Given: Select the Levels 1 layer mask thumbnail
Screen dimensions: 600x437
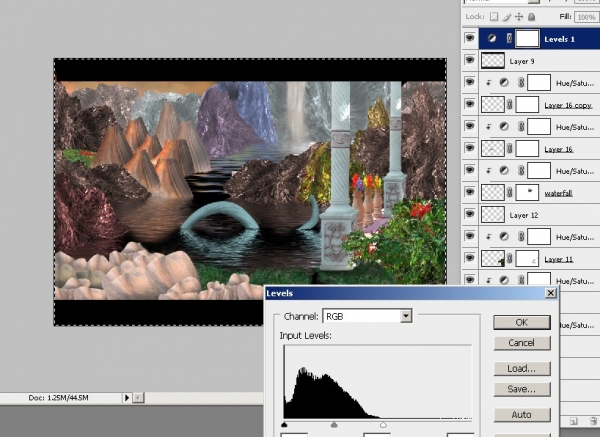Looking at the screenshot, I should tap(528, 39).
